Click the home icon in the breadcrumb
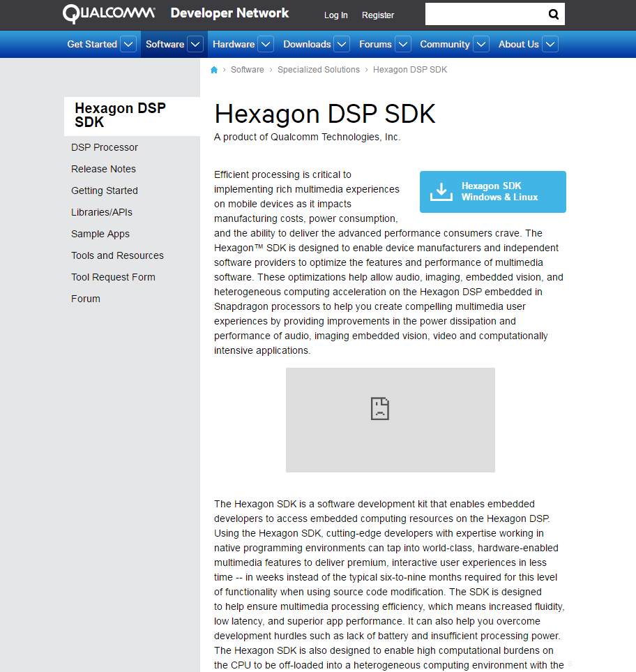Screen dimensions: 636x672 tap(214, 69)
